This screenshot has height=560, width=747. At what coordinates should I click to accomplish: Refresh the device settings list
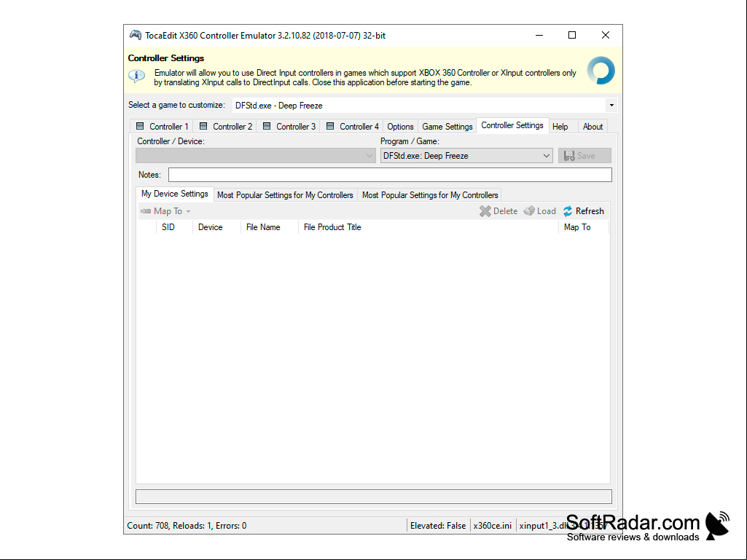(584, 211)
